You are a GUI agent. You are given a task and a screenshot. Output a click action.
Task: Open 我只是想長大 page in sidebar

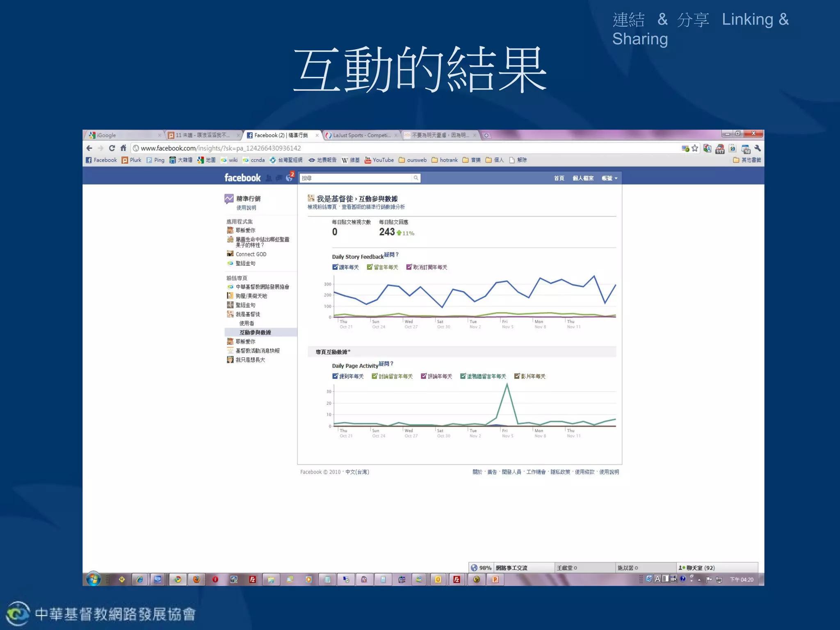[x=246, y=360]
